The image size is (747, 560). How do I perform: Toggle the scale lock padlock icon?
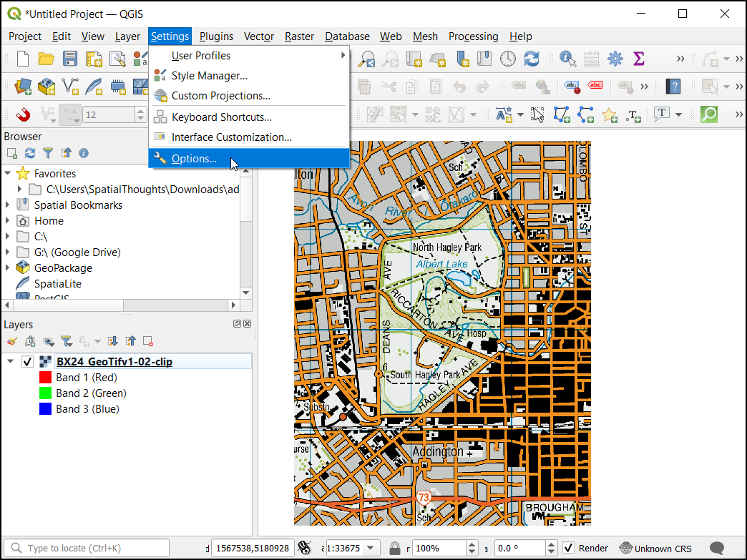394,549
